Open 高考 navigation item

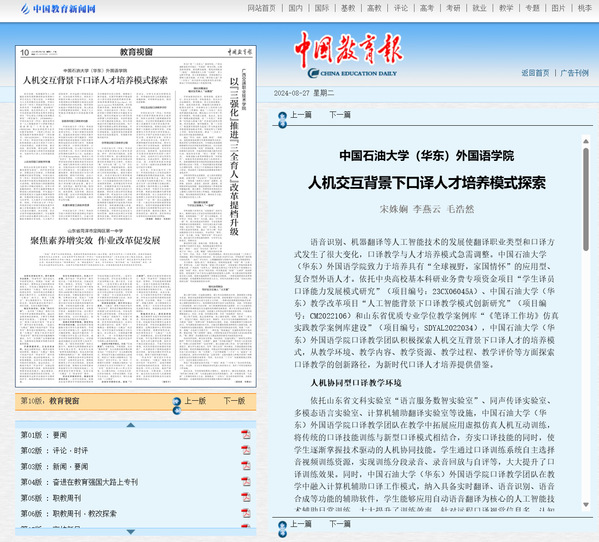tap(427, 8)
